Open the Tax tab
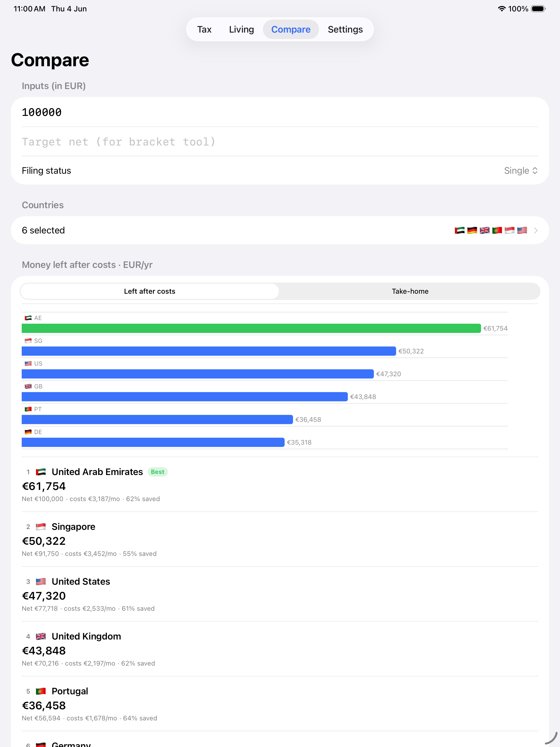The height and width of the screenshot is (747, 560). (x=204, y=29)
